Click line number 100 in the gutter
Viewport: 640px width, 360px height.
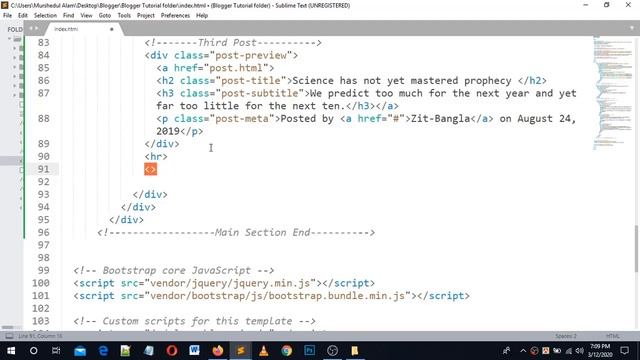41,283
